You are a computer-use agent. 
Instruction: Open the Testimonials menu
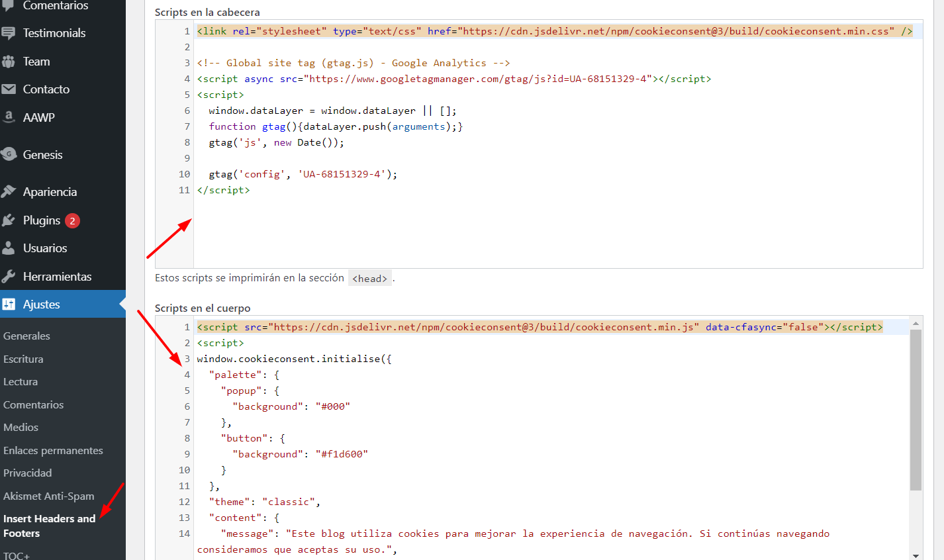point(54,33)
